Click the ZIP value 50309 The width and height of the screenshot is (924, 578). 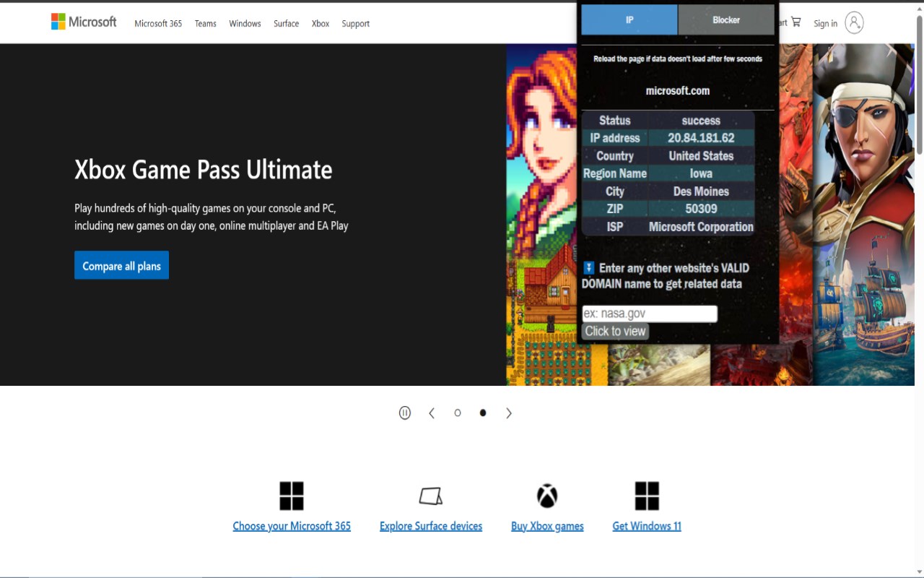(701, 209)
